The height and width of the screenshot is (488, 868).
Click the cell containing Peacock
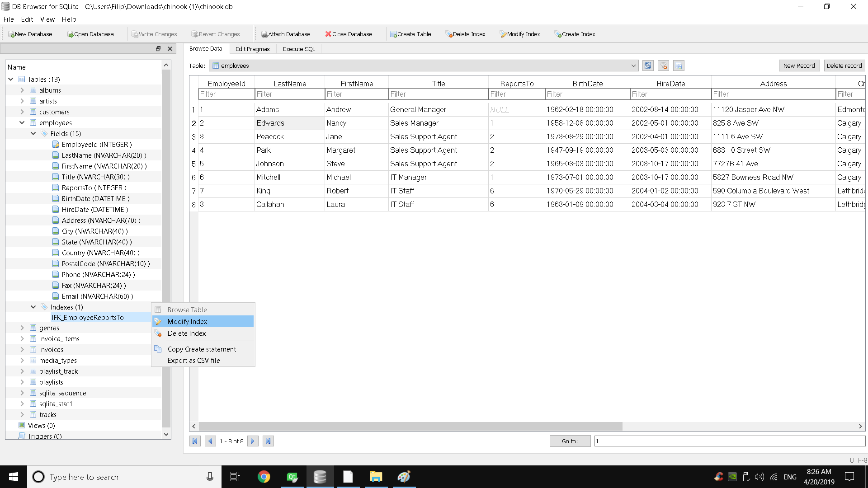tap(289, 136)
